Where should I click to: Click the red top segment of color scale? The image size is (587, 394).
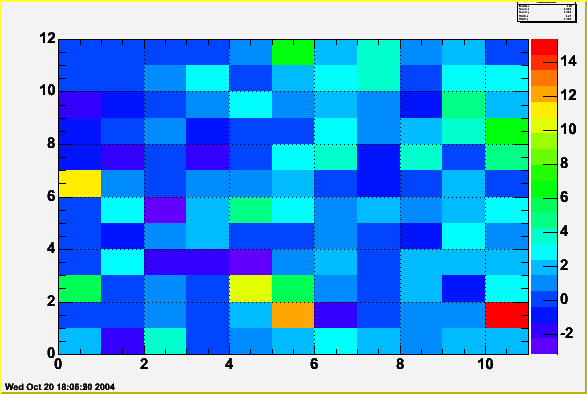pyautogui.click(x=544, y=47)
